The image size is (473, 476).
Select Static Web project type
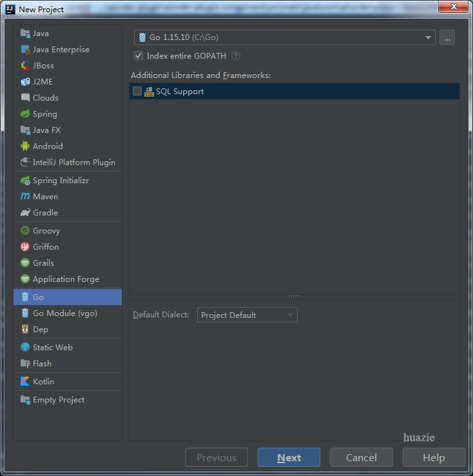pos(68,347)
